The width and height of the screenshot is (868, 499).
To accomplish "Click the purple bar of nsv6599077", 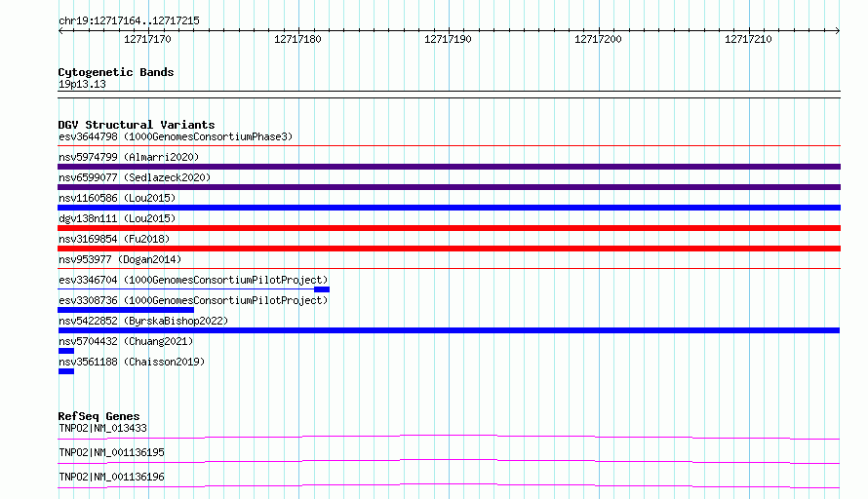I will (x=449, y=187).
